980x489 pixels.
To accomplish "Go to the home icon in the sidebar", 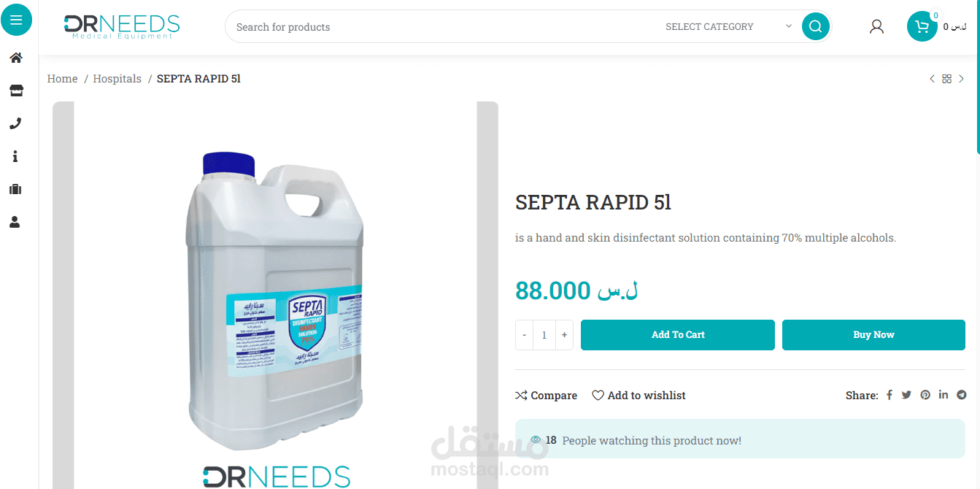I will (x=15, y=58).
